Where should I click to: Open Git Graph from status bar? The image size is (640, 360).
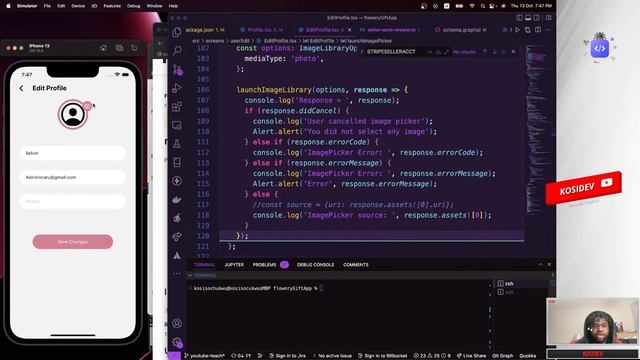click(x=502, y=356)
